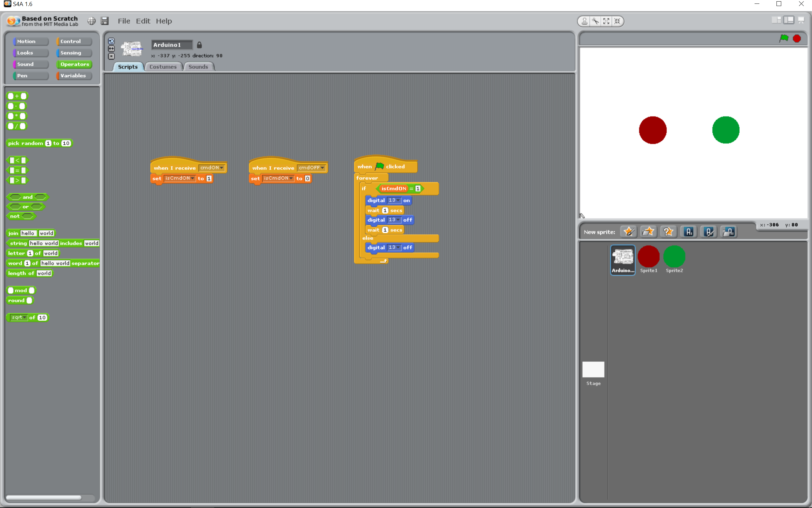Screen dimensions: 812x508
Task: Open pin dropdown in digital 13 on block
Action: click(x=394, y=200)
